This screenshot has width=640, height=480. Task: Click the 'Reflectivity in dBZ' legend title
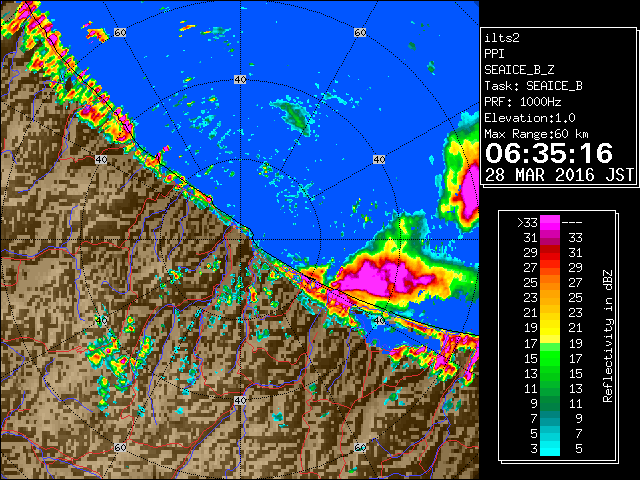coord(607,336)
